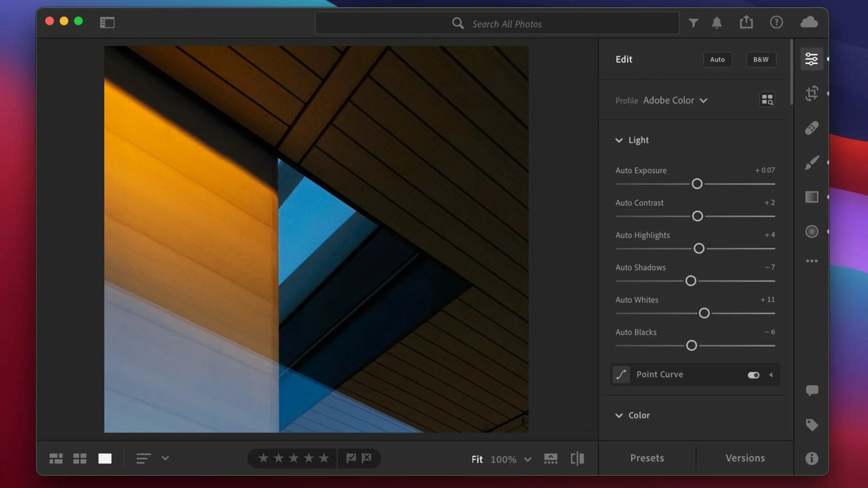Image resolution: width=868 pixels, height=488 pixels.
Task: Switch to the Presets tab
Action: pyautogui.click(x=647, y=458)
